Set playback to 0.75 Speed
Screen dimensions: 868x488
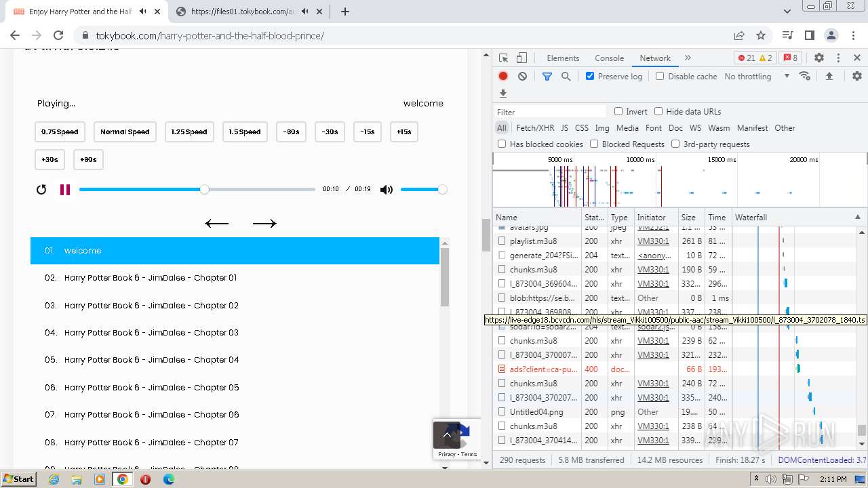click(x=60, y=132)
